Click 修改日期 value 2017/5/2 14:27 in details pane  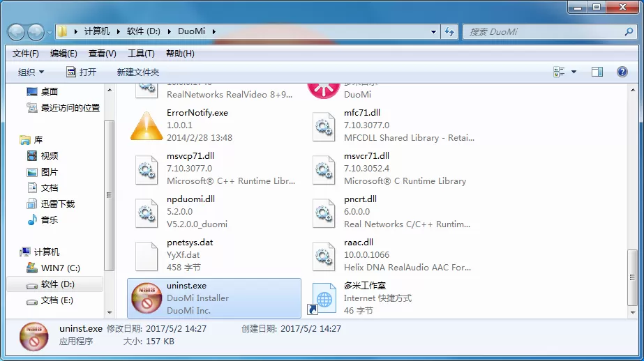tap(177, 329)
